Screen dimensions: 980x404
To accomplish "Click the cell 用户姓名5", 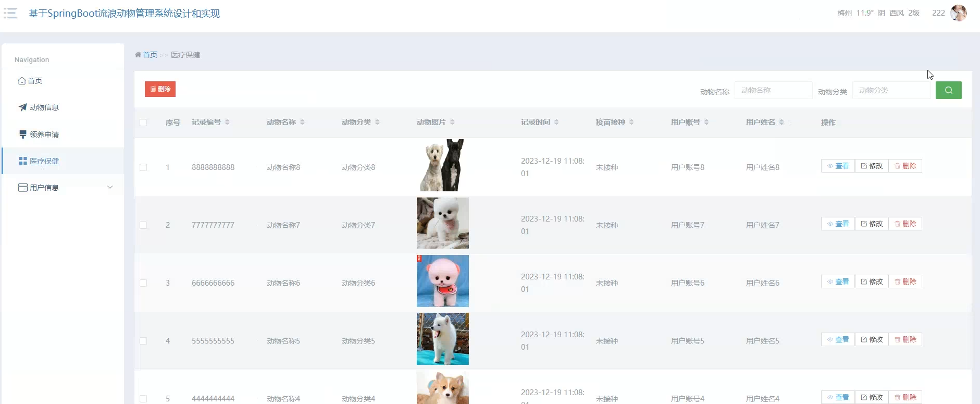I will (763, 341).
